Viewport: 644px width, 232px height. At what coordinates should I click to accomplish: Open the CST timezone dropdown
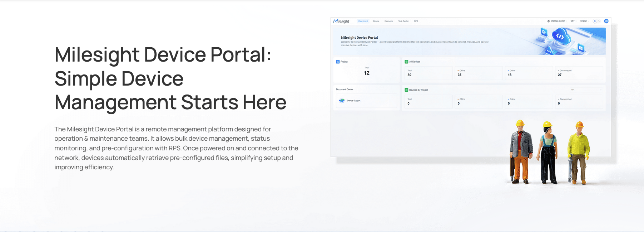point(573,21)
